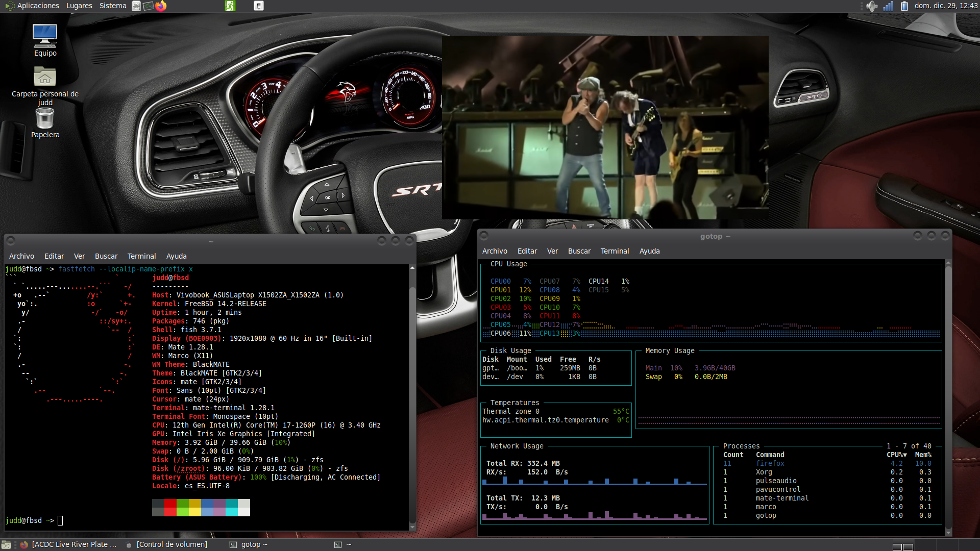
Task: Click the fastfetch terminal scrollbar up arrow
Action: (x=412, y=267)
